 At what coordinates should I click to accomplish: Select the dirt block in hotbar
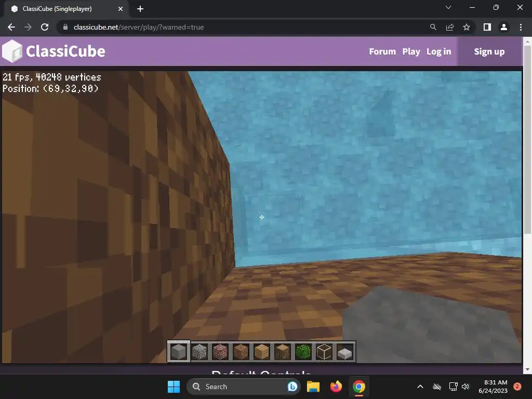click(x=241, y=352)
